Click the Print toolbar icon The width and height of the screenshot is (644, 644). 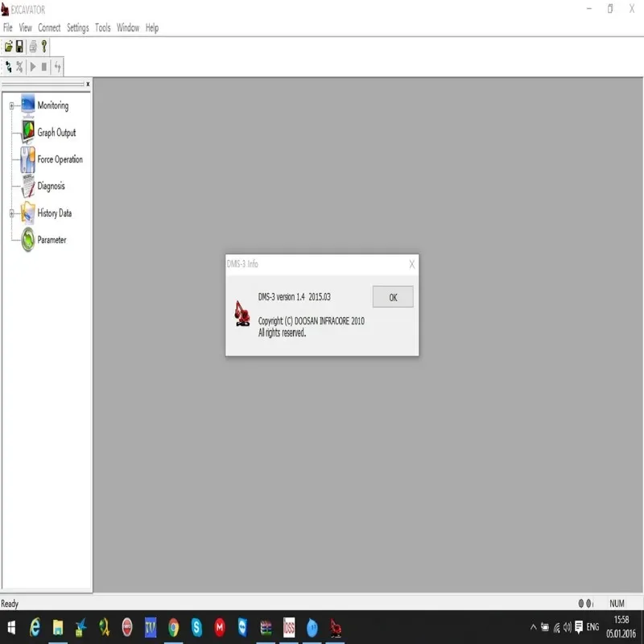click(x=33, y=47)
